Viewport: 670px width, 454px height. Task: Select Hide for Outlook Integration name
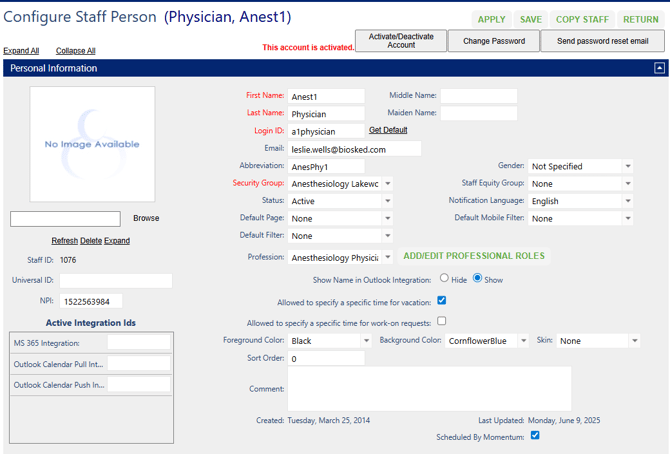point(445,279)
